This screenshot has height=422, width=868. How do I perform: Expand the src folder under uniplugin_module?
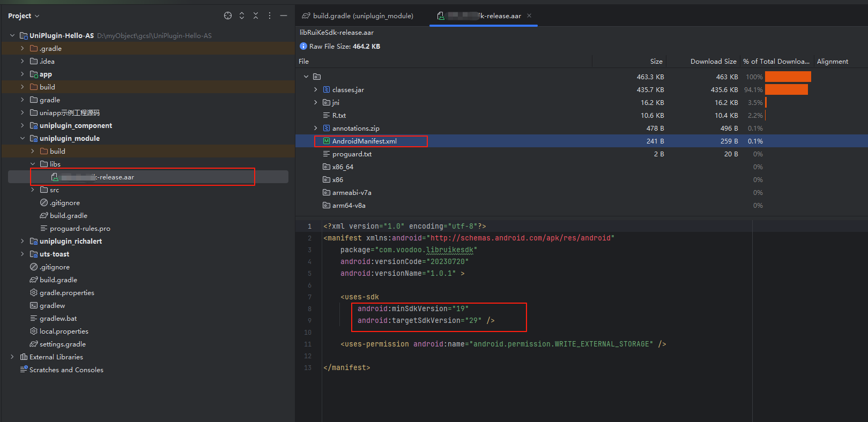pyautogui.click(x=33, y=190)
